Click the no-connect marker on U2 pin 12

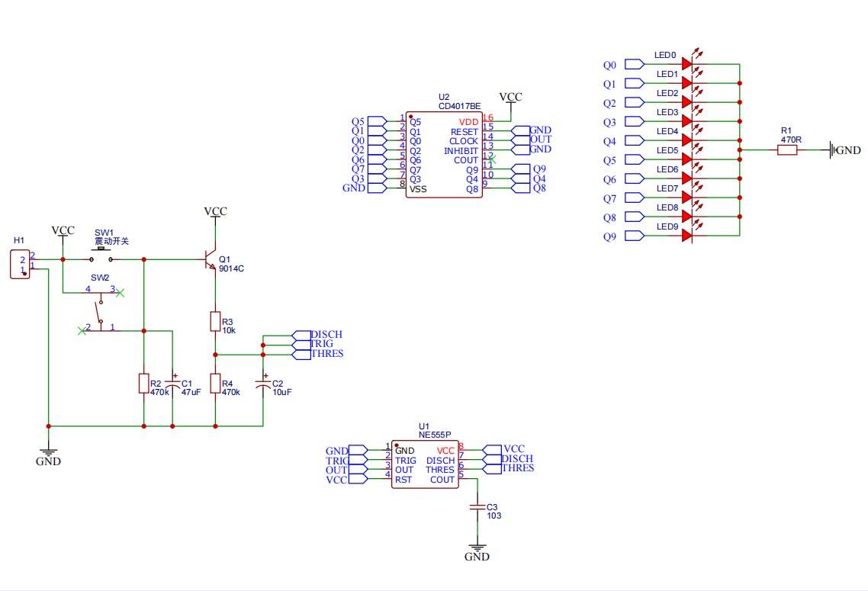coord(492,159)
